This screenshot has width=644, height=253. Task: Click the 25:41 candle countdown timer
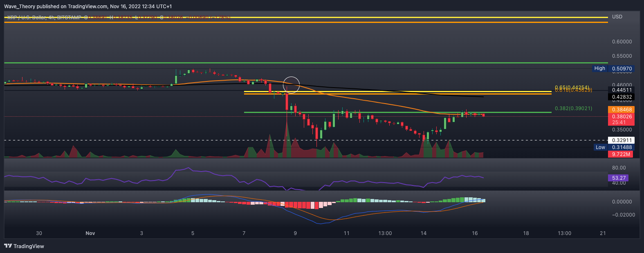(x=620, y=122)
